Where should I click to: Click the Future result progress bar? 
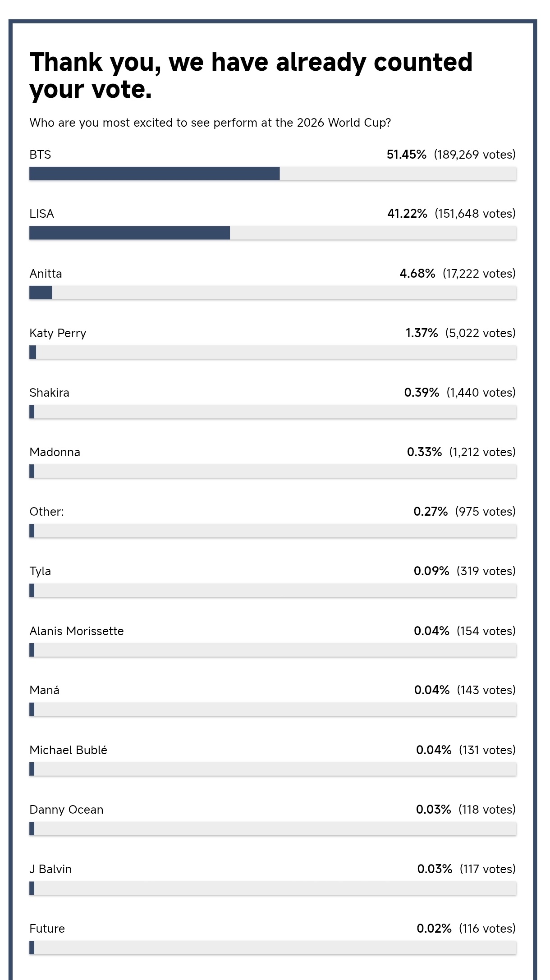pos(273,948)
